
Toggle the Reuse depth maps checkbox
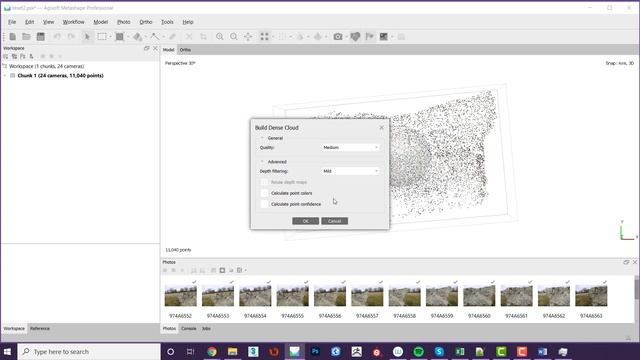(x=264, y=182)
